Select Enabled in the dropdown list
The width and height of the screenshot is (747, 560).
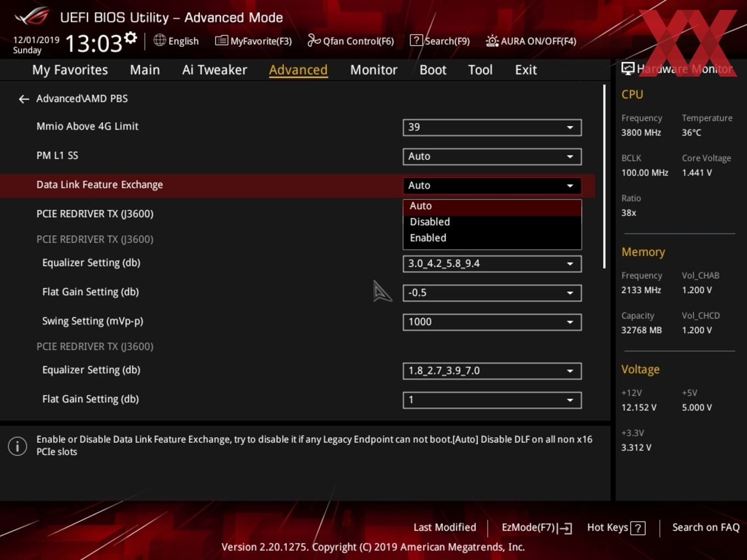click(x=492, y=238)
